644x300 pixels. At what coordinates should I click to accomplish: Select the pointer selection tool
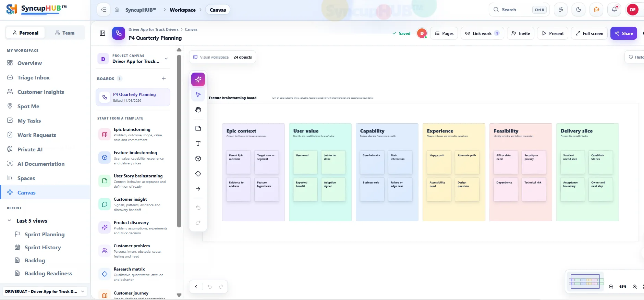(x=198, y=95)
